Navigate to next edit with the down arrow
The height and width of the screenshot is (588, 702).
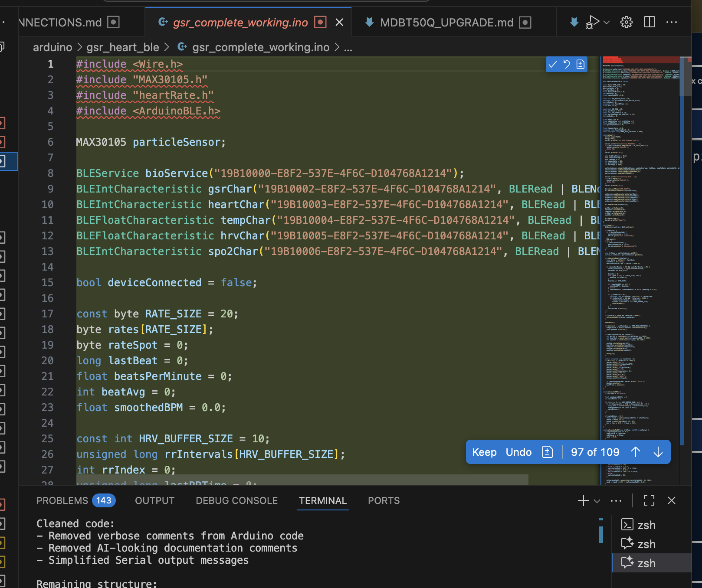click(x=658, y=452)
